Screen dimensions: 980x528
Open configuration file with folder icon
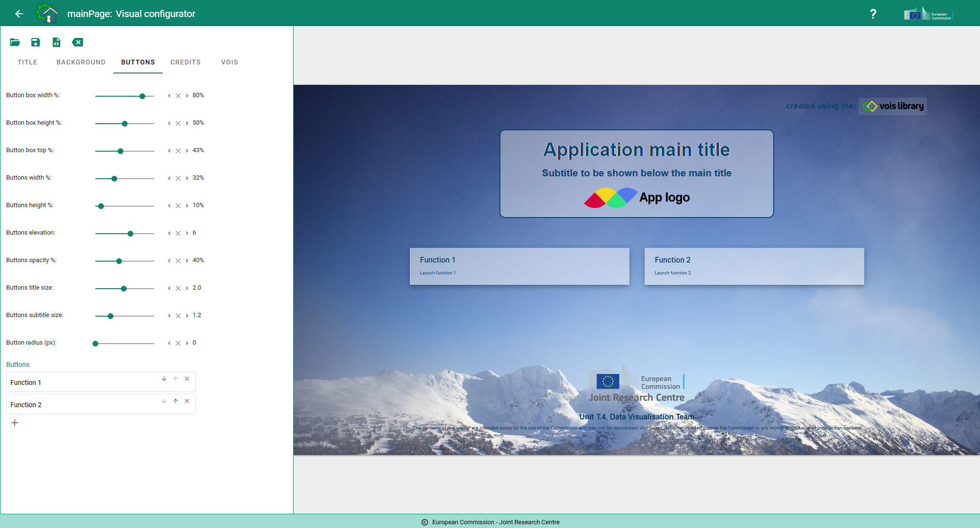click(15, 42)
